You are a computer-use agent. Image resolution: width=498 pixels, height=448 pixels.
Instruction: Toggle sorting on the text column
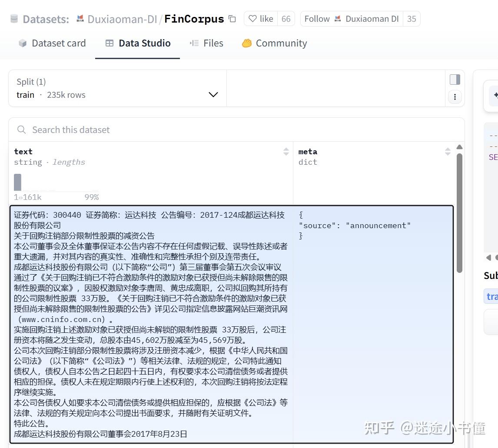click(286, 152)
